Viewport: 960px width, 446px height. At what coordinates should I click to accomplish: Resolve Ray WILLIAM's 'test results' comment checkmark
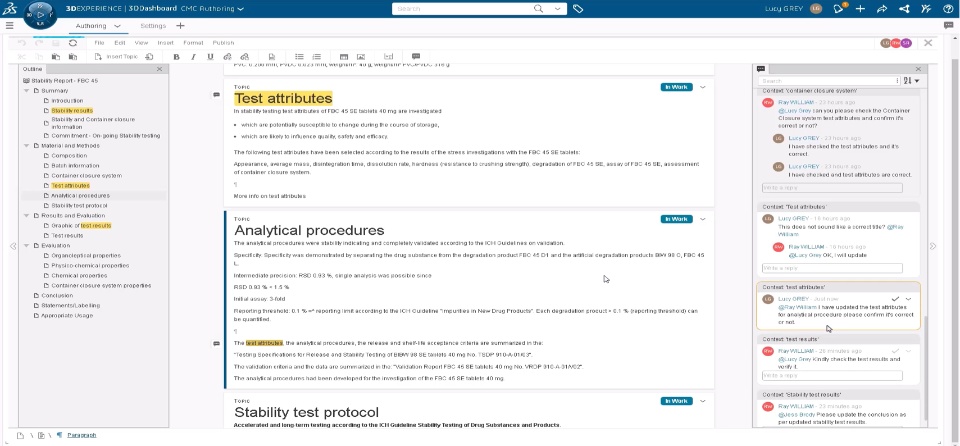(896, 351)
